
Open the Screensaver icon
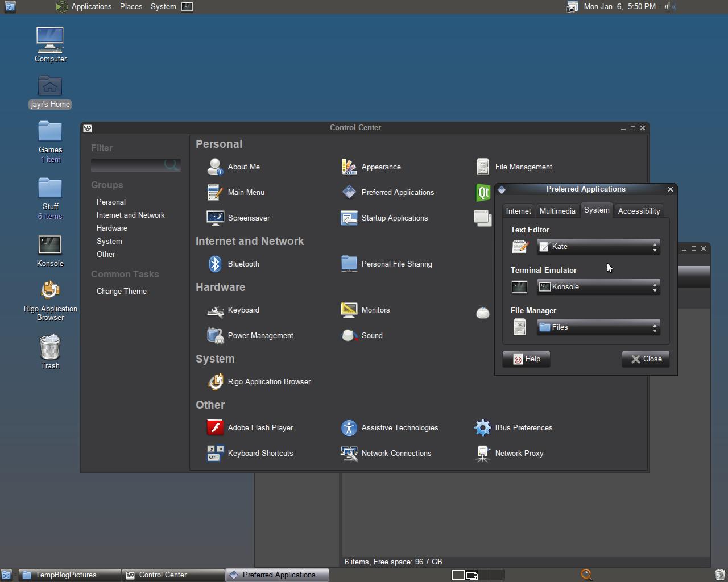[x=216, y=218]
